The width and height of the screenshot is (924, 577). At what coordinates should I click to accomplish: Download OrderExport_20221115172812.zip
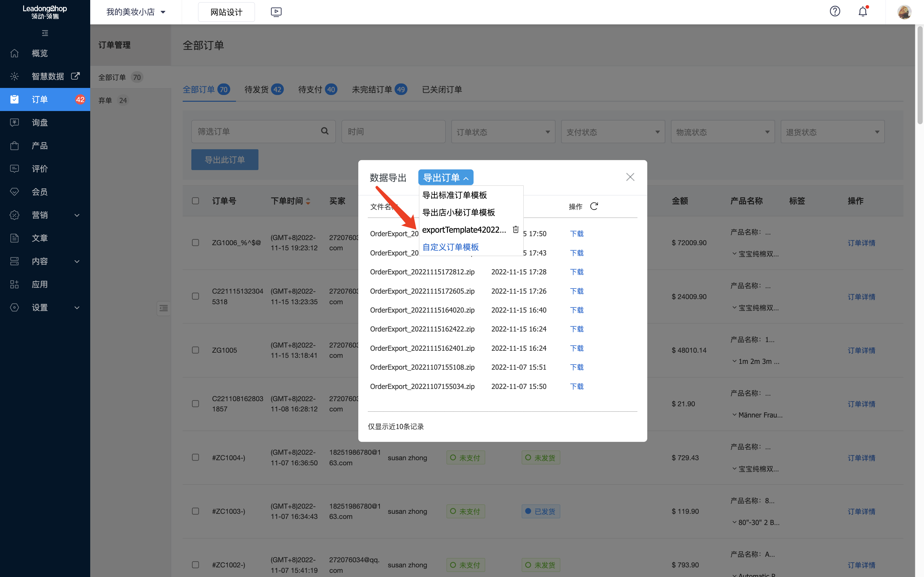coord(576,272)
